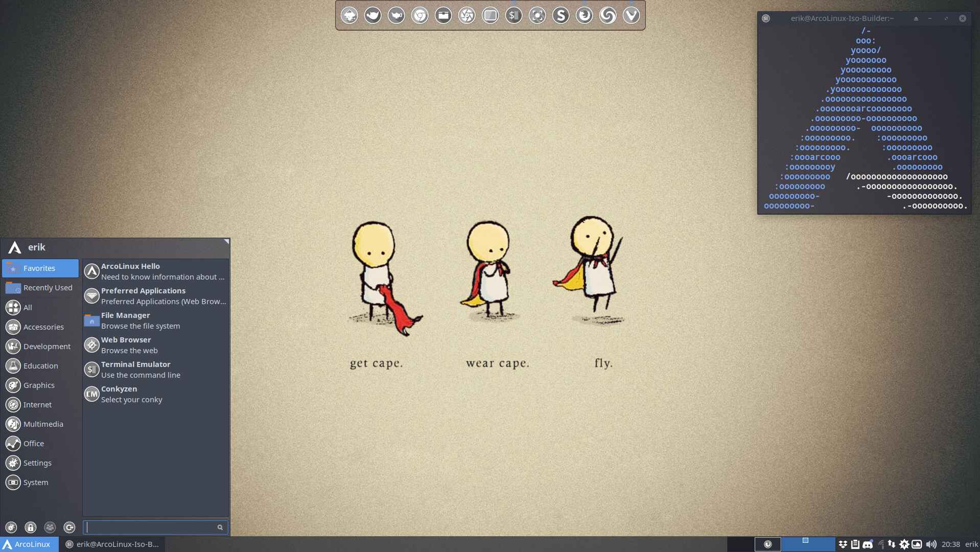Screen dimensions: 980x552
Task: Click the switch users icon
Action: 50,527
